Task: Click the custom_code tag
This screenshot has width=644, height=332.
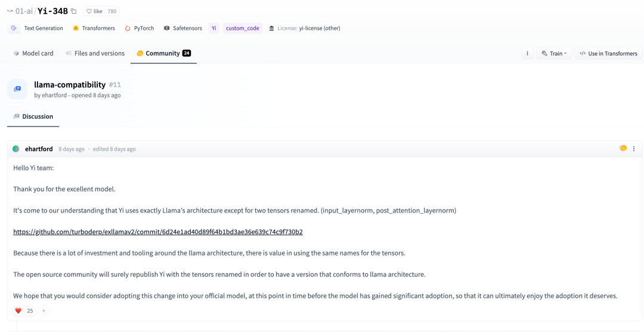Action: point(242,28)
